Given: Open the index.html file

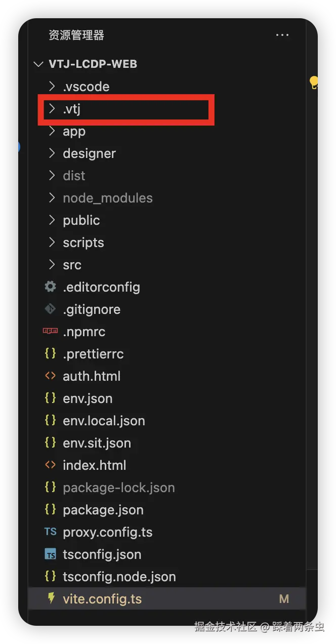Looking at the screenshot, I should (x=94, y=465).
